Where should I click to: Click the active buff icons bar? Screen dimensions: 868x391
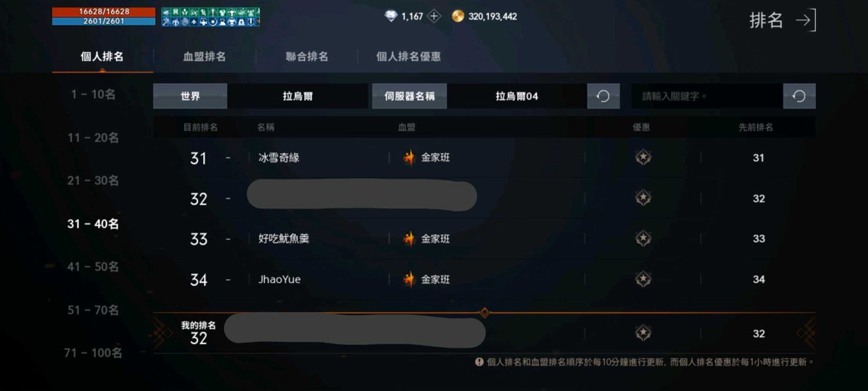pyautogui.click(x=211, y=17)
